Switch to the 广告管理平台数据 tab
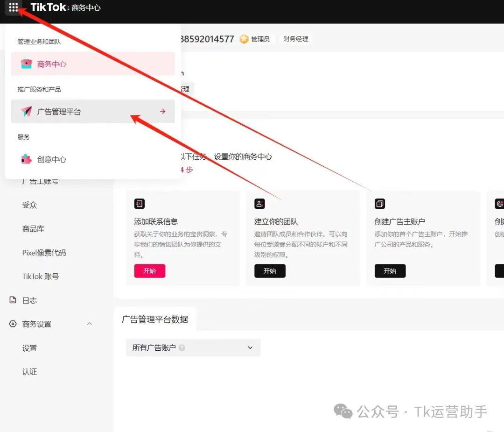Viewport: 504px width, 432px height. pyautogui.click(x=155, y=319)
